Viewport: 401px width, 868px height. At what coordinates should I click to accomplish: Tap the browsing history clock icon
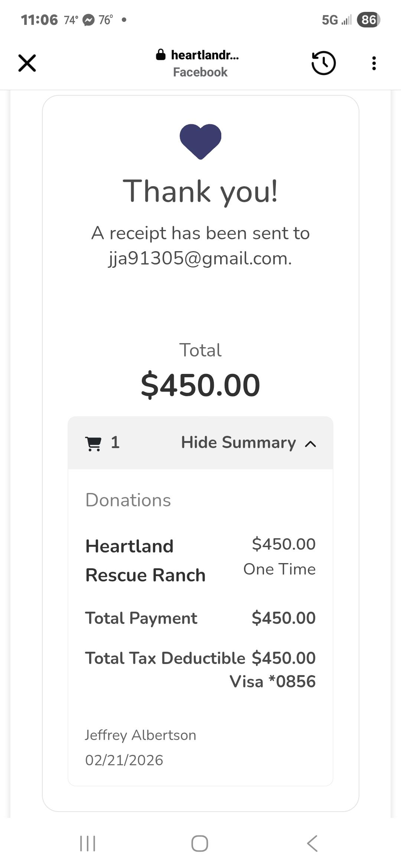[323, 63]
